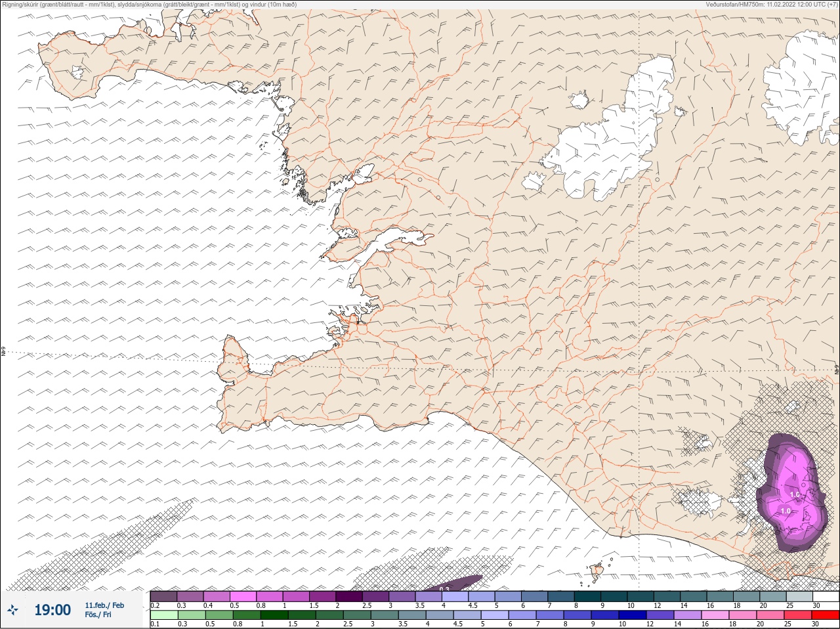Select top legend swatch starting at 20

point(774,596)
